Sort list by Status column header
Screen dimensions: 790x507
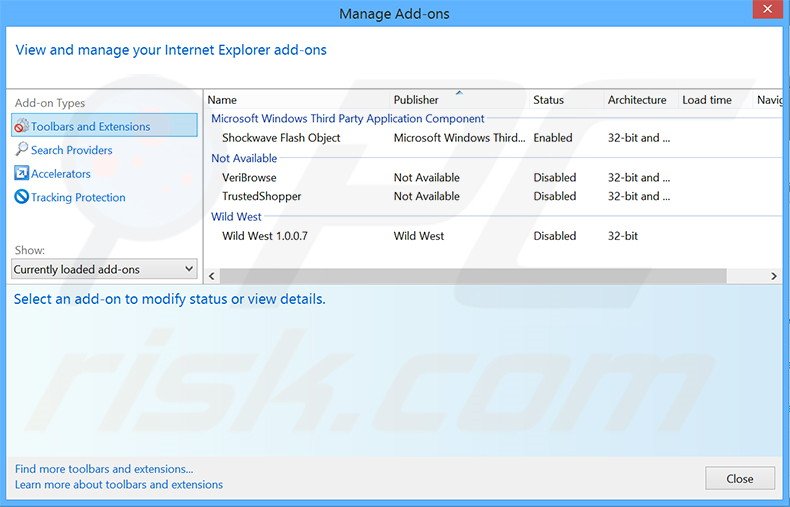[566, 100]
